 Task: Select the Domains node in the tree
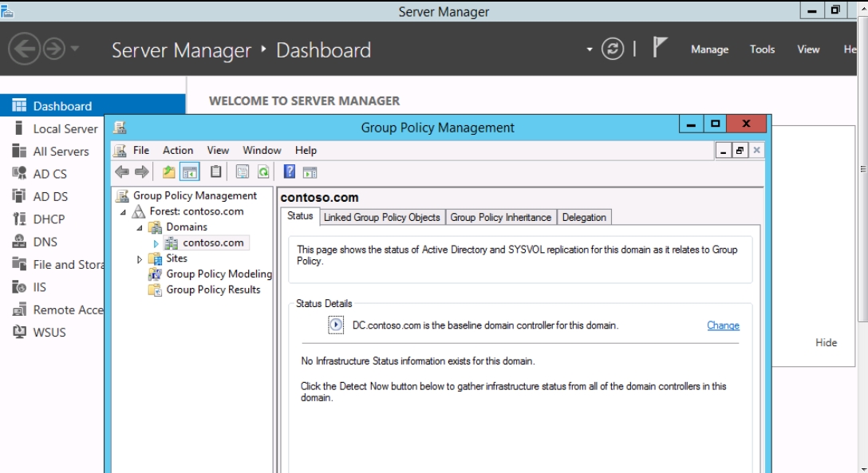click(187, 227)
